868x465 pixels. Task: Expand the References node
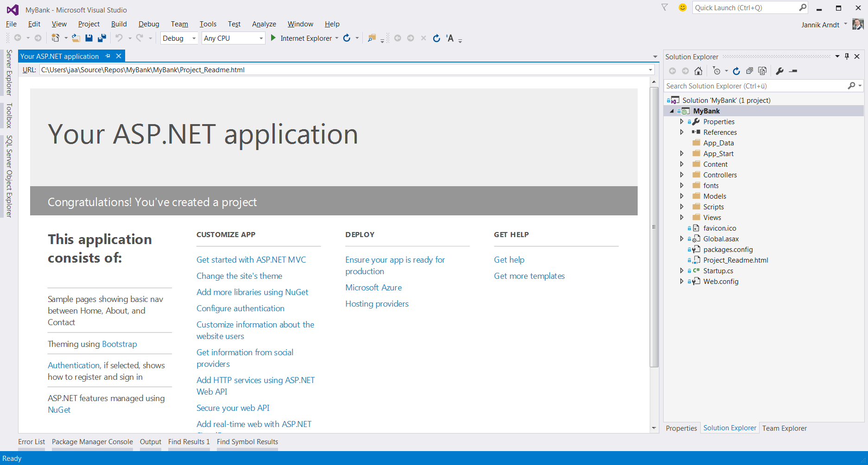(x=682, y=132)
